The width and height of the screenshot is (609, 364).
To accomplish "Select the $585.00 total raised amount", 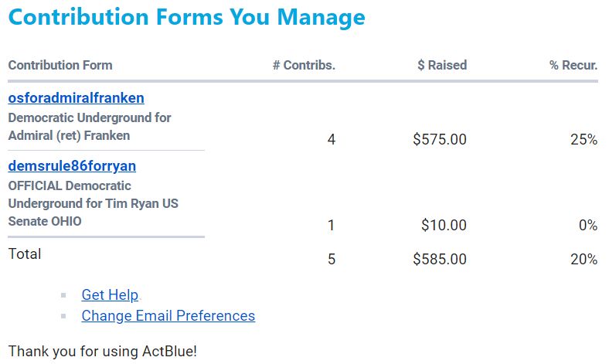I will pos(440,259).
